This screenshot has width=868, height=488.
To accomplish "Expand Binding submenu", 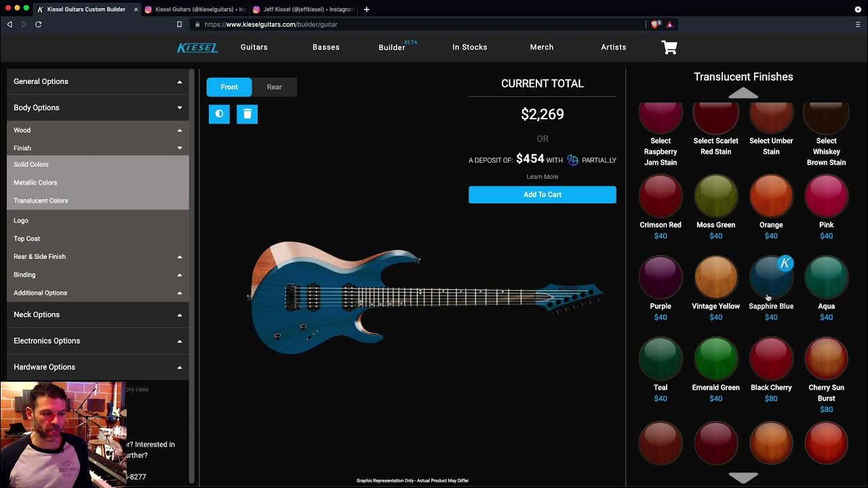I will coord(98,274).
